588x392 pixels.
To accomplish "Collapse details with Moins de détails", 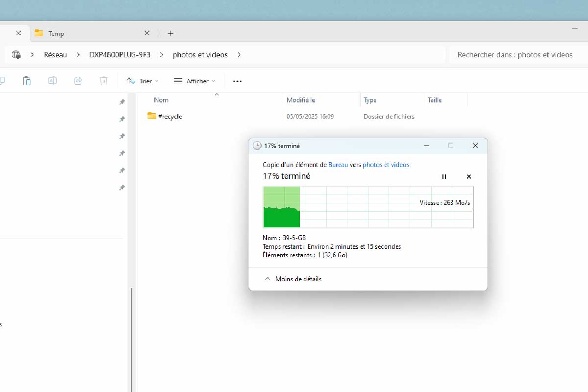I will tap(293, 279).
